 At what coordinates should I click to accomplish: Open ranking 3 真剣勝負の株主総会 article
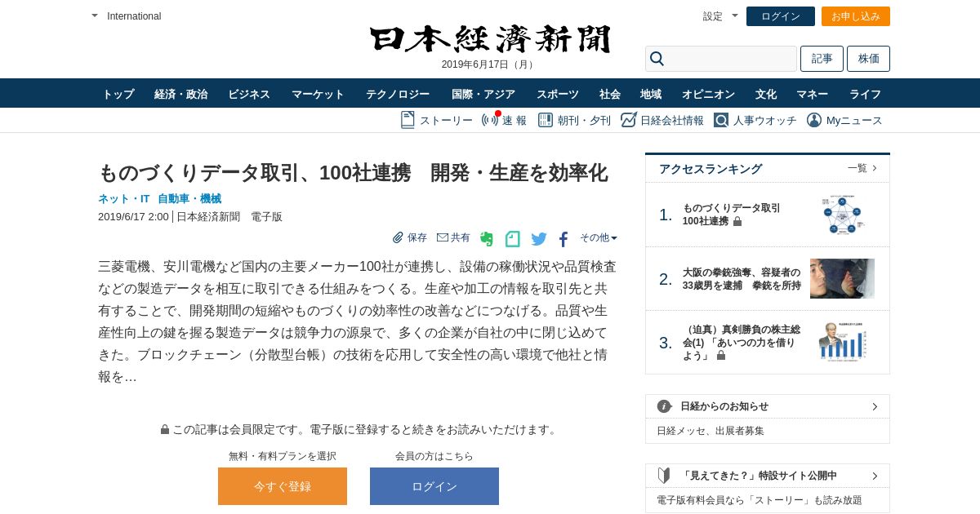pos(742,343)
